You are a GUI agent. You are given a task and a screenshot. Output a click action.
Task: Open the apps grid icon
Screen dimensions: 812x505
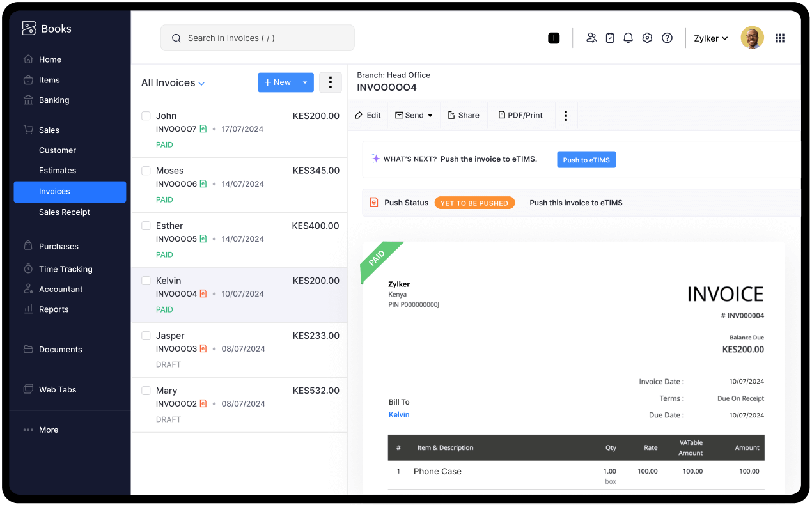[x=780, y=38]
